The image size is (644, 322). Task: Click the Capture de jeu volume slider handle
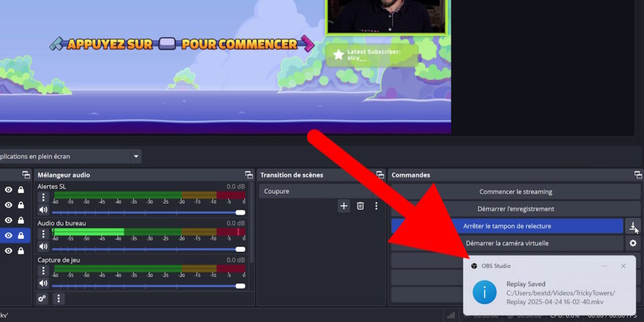coord(241,286)
